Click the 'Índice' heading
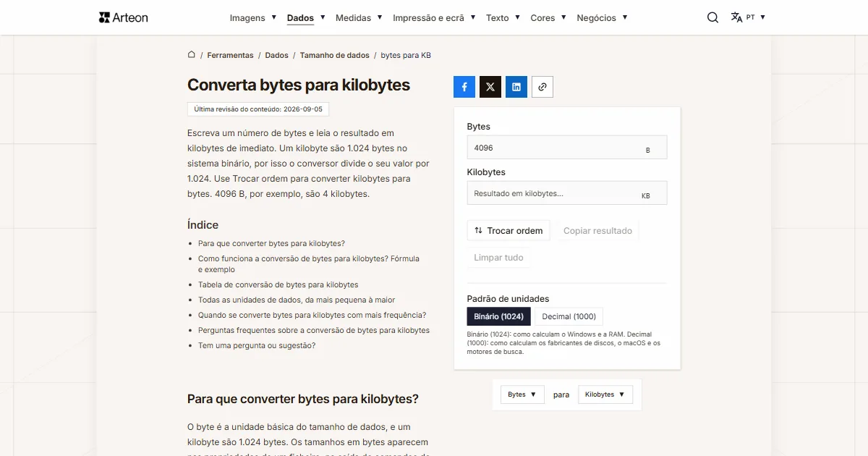Image resolution: width=868 pixels, height=456 pixels. tap(203, 224)
